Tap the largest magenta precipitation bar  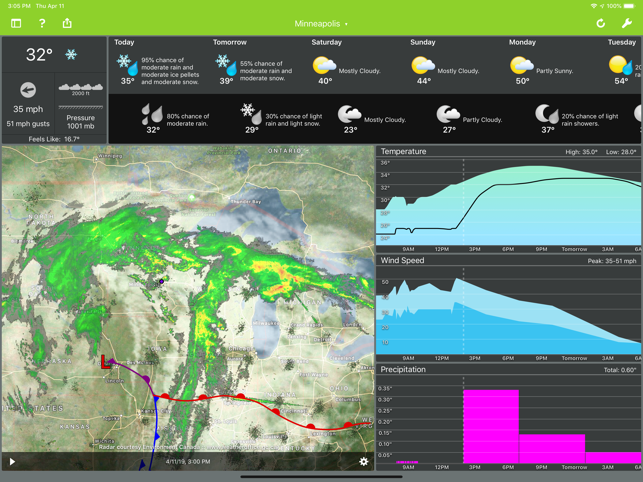click(491, 426)
